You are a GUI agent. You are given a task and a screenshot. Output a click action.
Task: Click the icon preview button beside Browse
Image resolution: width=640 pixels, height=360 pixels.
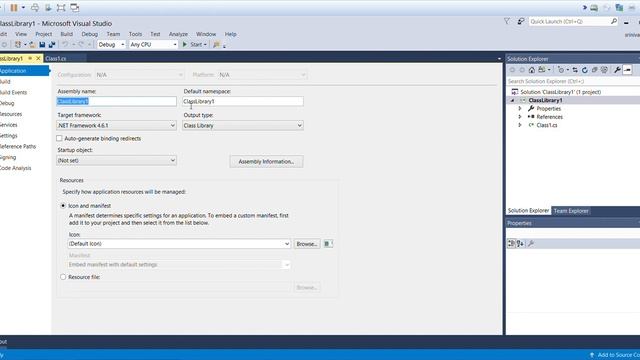(328, 244)
